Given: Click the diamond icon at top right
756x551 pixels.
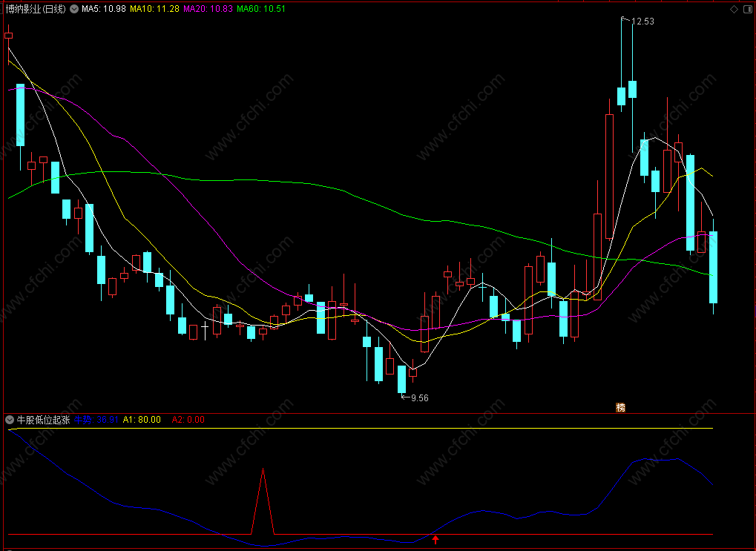Looking at the screenshot, I should (734, 9).
